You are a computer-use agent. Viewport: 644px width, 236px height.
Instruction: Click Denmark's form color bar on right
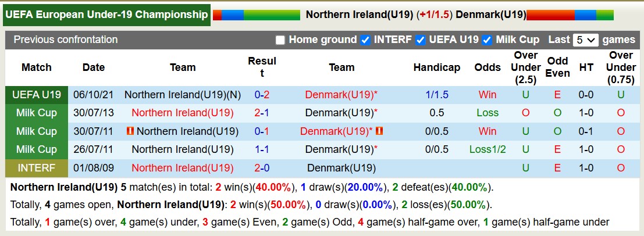570,15
